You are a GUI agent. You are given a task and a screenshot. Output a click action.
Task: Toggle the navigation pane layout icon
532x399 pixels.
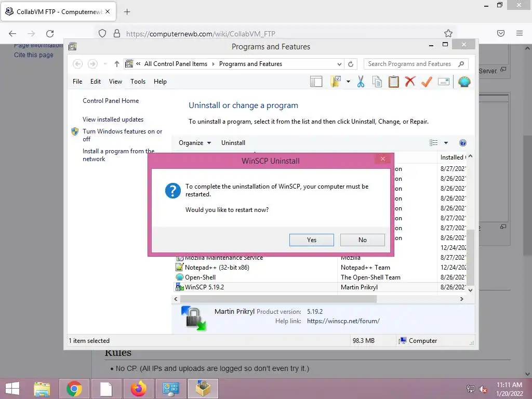[316, 82]
